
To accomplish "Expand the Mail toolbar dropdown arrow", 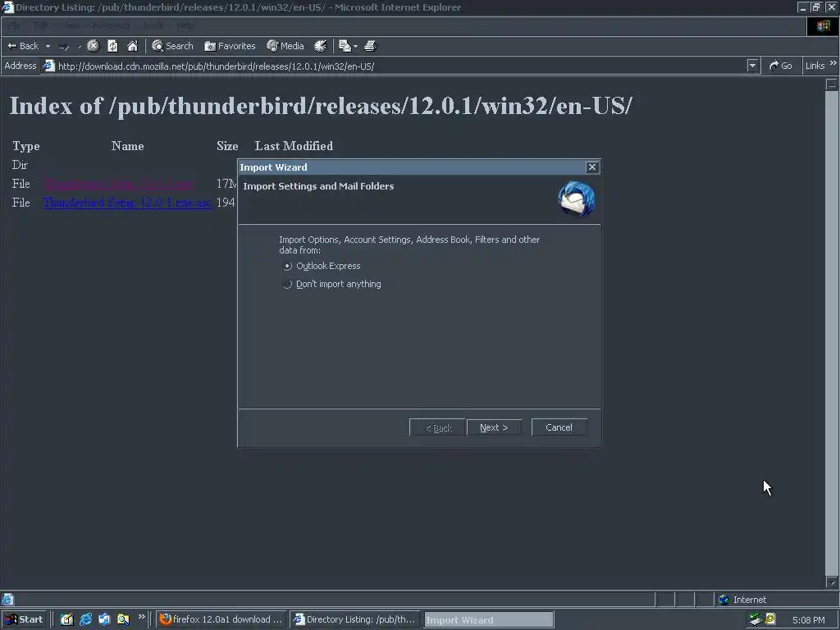I will pos(355,46).
